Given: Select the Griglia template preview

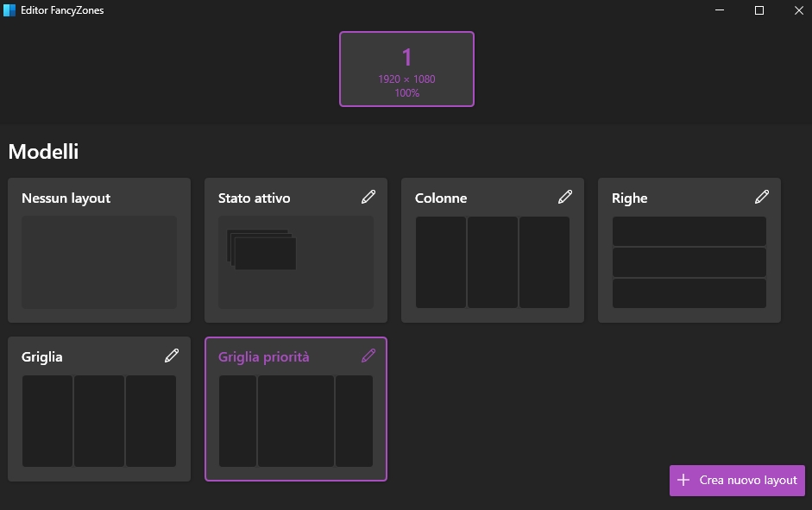Looking at the screenshot, I should coord(99,421).
